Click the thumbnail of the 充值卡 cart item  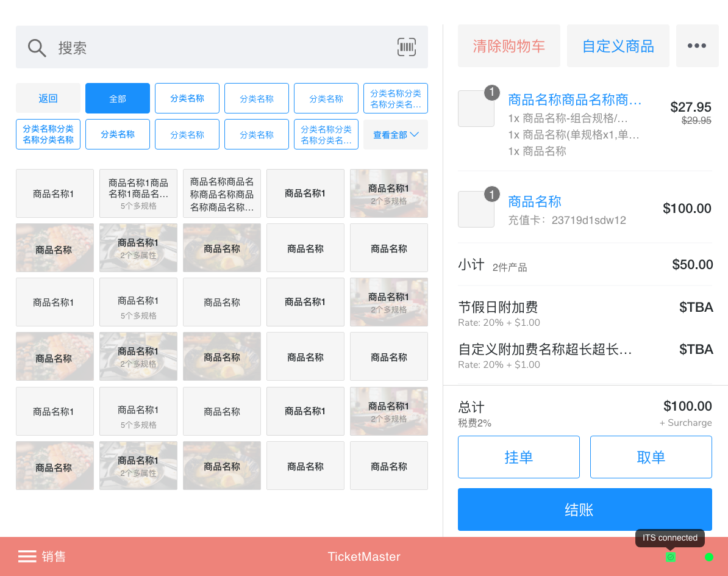point(476,209)
